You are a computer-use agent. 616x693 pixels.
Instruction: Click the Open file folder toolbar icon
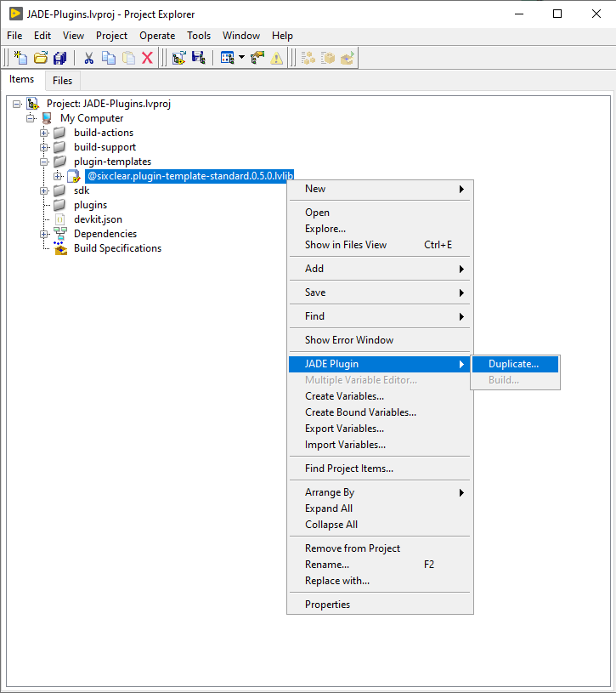coord(41,58)
